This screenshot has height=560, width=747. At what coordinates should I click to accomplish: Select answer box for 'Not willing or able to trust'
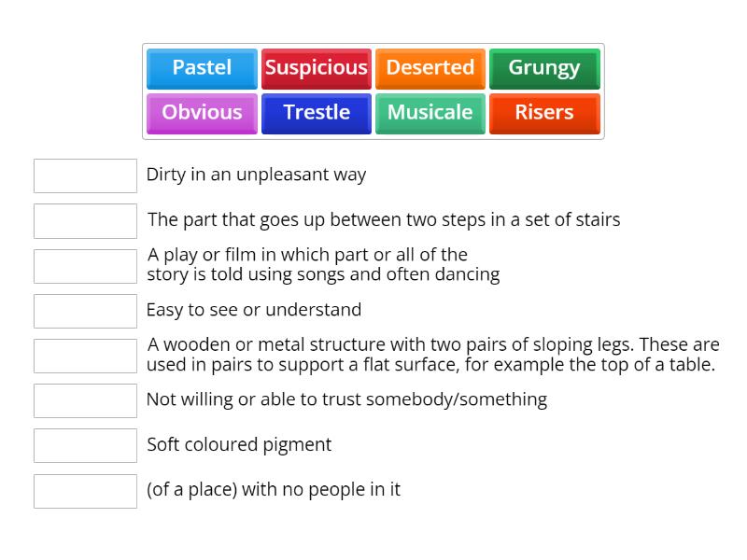point(85,400)
